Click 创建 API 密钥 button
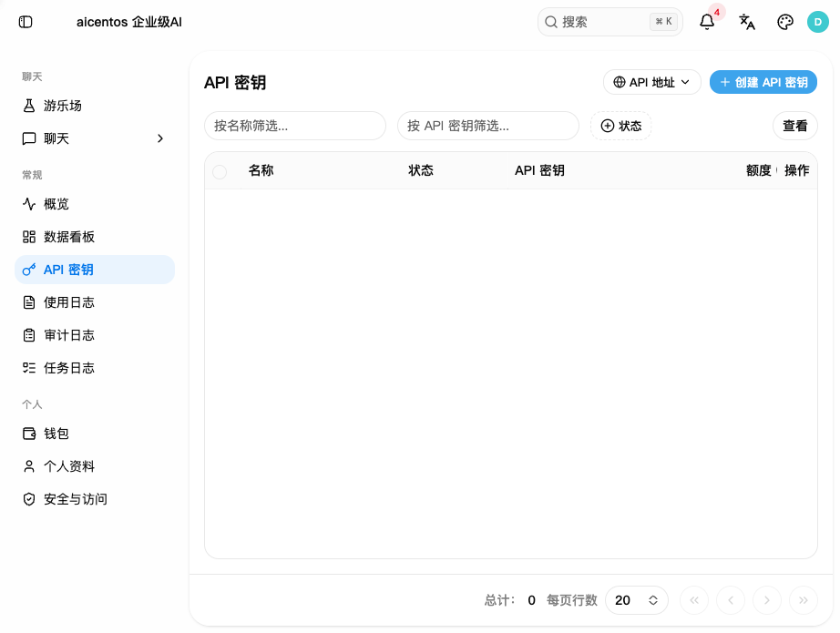This screenshot has height=633, width=840. 763,83
